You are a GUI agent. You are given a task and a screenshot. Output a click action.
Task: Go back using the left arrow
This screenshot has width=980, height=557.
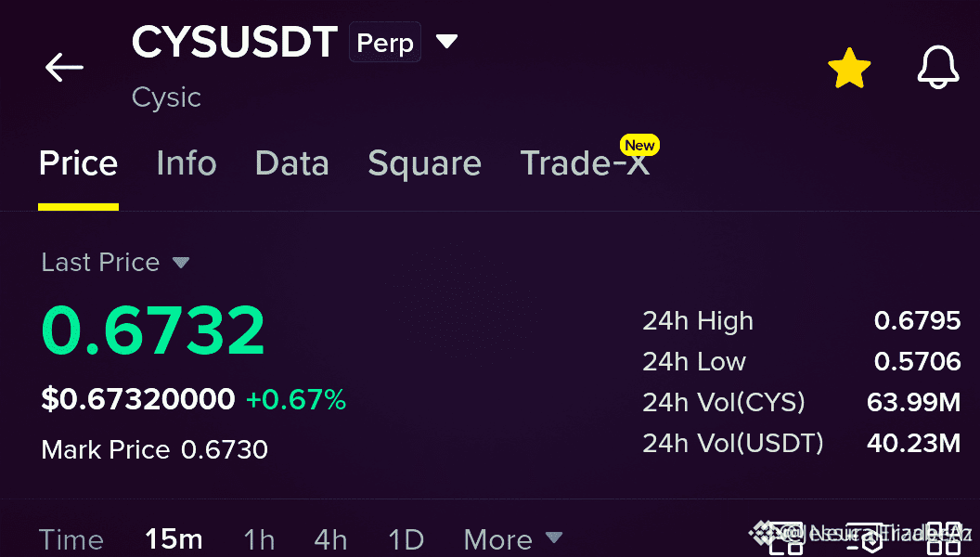(64, 67)
